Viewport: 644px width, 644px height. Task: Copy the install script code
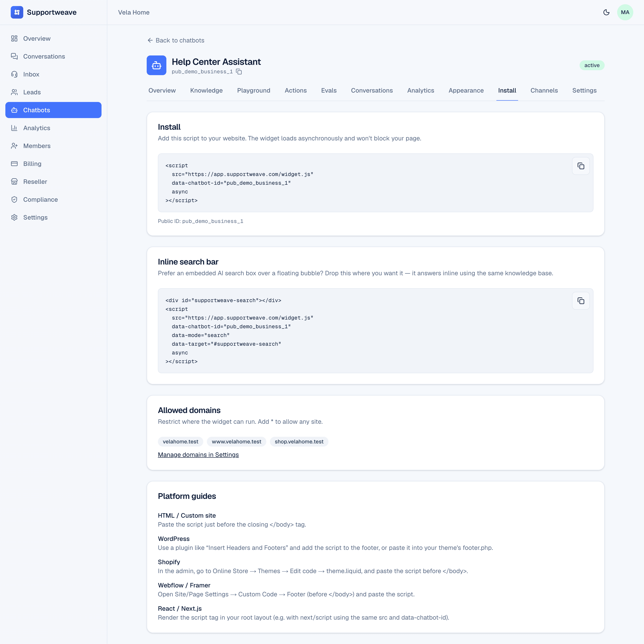coord(581,166)
